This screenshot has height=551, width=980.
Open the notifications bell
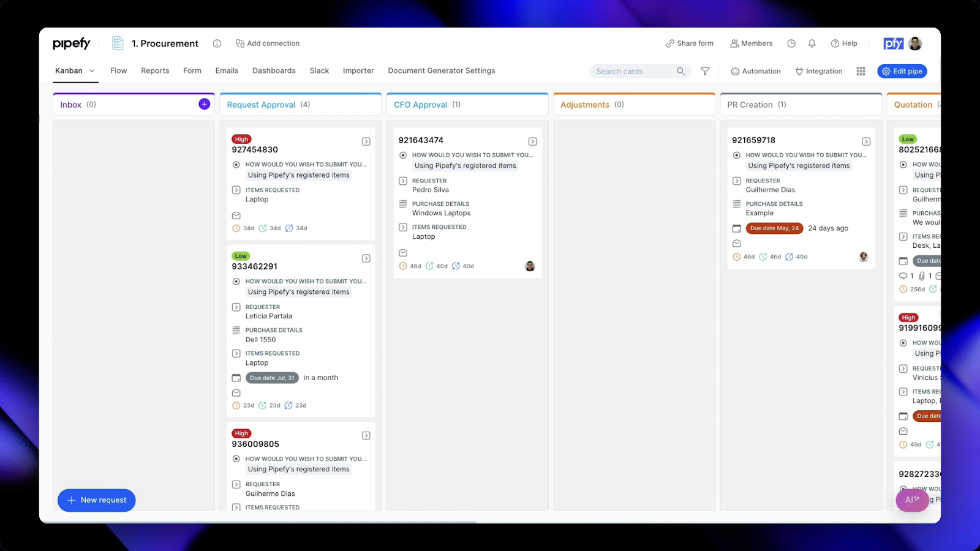(812, 43)
